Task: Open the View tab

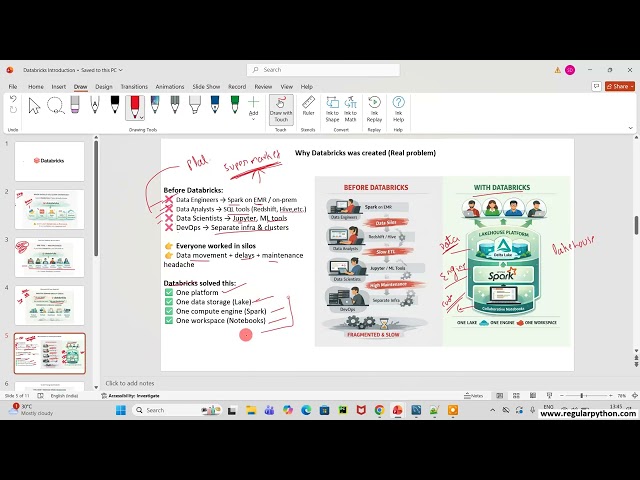Action: tap(287, 87)
